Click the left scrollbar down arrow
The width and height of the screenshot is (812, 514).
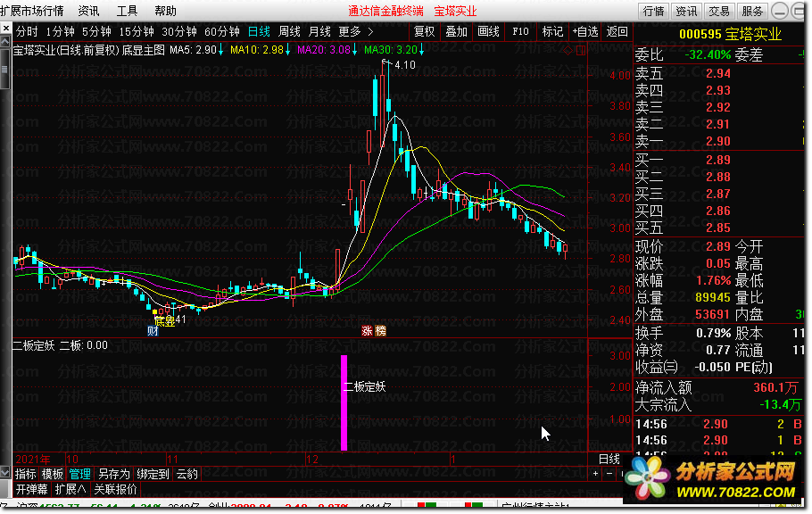point(5,472)
